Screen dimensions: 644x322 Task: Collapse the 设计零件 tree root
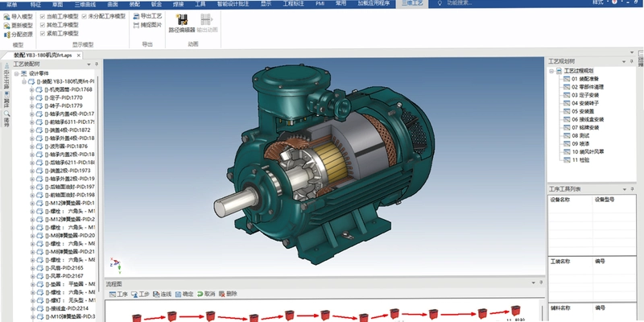tap(16, 74)
